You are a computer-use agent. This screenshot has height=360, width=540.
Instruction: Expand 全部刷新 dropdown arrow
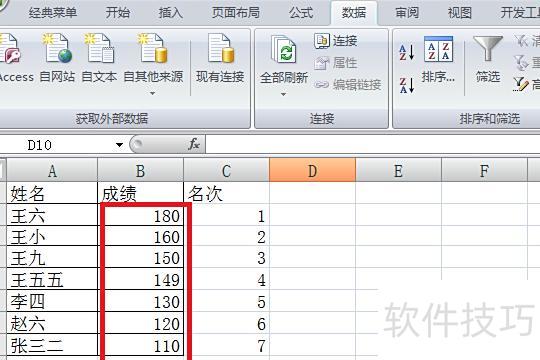(x=283, y=94)
